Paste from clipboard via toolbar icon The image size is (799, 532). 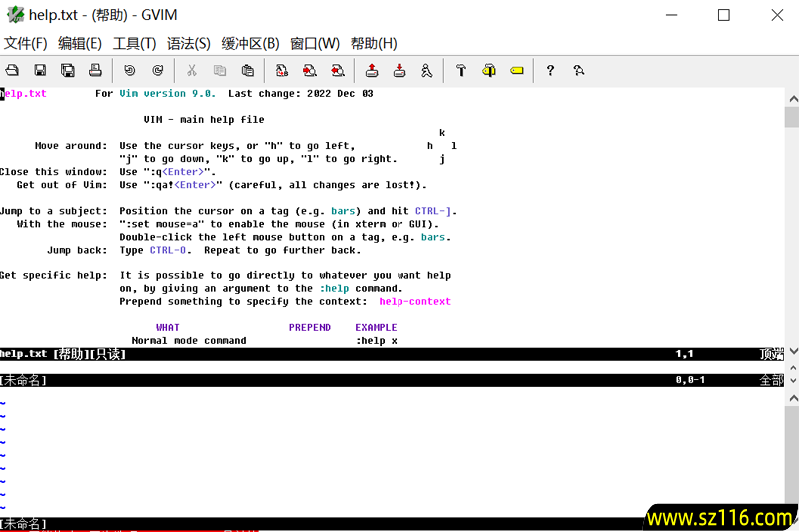coord(248,70)
